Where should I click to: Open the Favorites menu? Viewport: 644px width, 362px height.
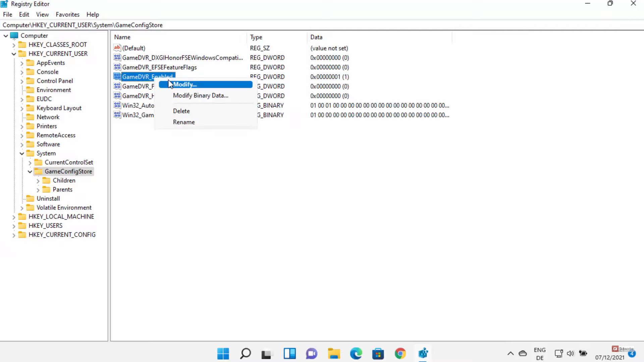[67, 14]
